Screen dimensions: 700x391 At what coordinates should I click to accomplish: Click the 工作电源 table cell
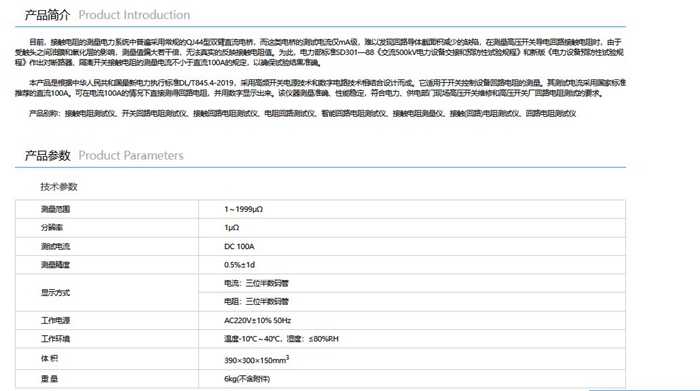coord(107,320)
